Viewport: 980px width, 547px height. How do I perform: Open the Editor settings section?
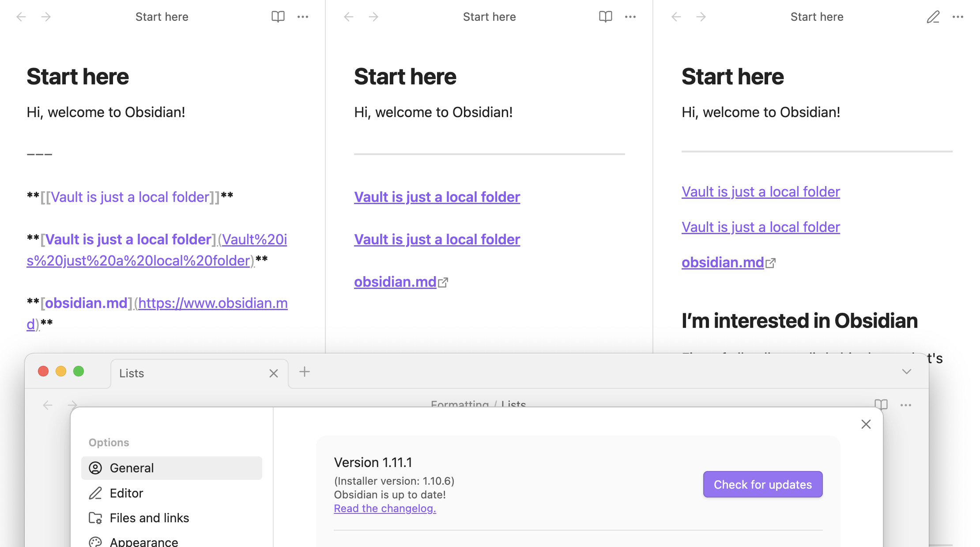tap(126, 493)
